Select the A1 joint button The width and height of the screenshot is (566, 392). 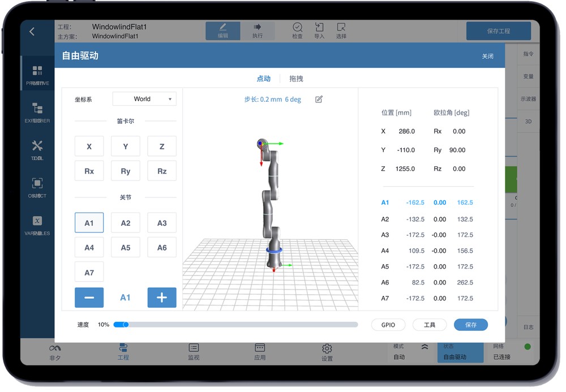click(x=89, y=223)
